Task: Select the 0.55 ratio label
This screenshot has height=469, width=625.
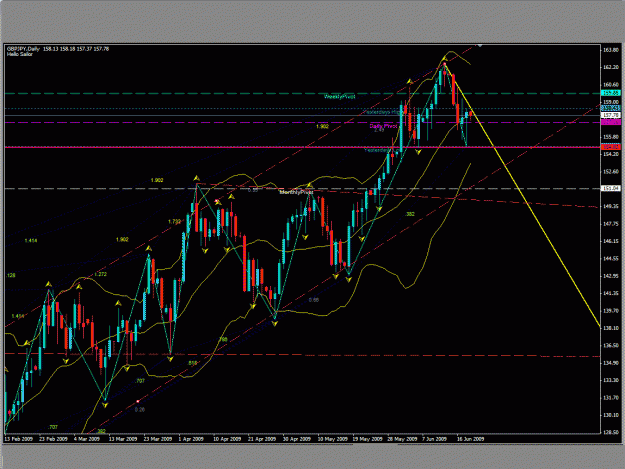Action: tap(253, 190)
